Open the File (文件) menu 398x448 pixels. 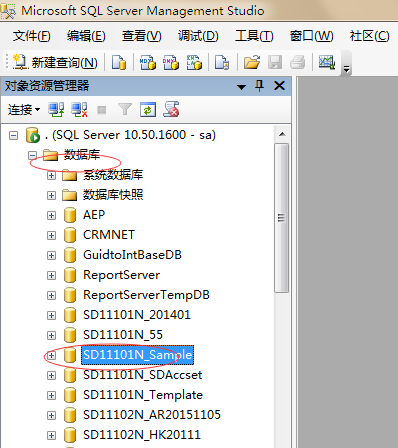point(32,36)
